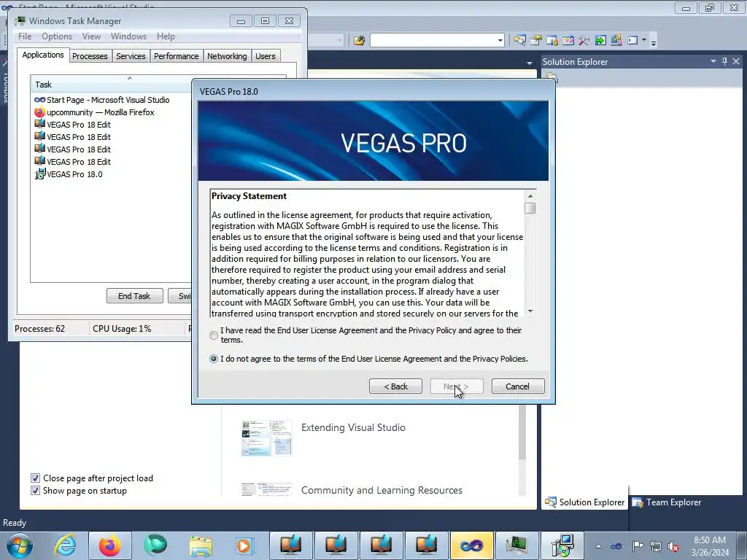Click the Visual Studio infinity taskbar button

(x=471, y=545)
